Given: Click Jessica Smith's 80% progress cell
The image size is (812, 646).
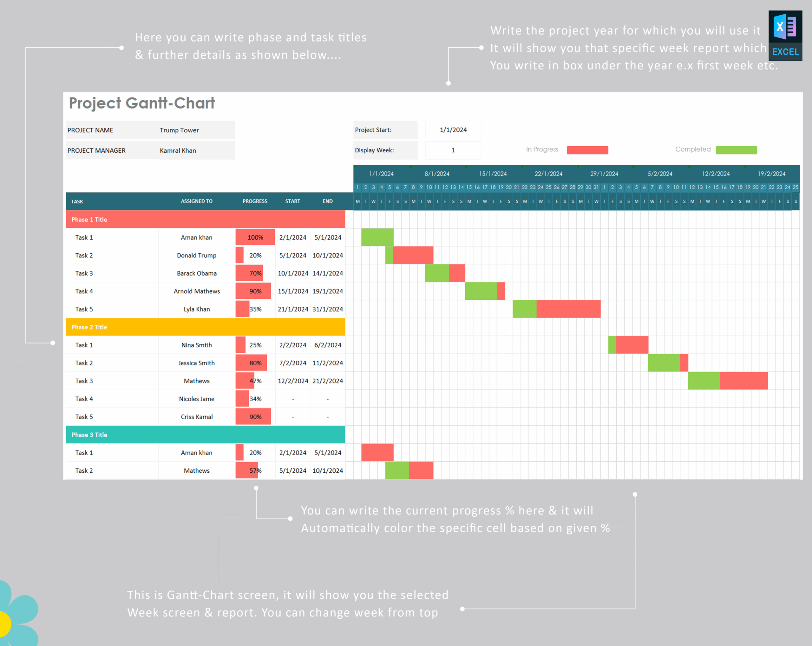Looking at the screenshot, I should point(255,363).
